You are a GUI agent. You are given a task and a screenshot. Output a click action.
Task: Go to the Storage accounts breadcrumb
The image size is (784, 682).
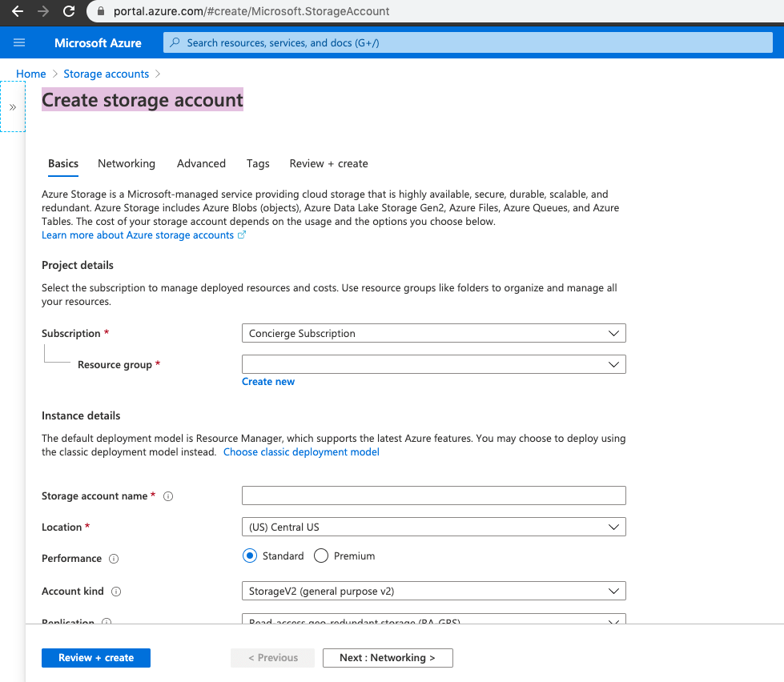(106, 74)
